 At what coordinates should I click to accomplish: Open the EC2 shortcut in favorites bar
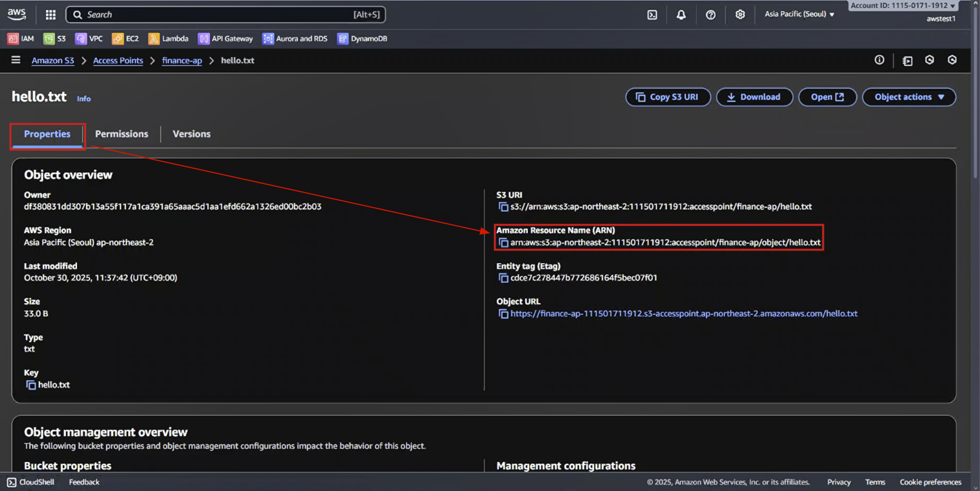tap(126, 39)
